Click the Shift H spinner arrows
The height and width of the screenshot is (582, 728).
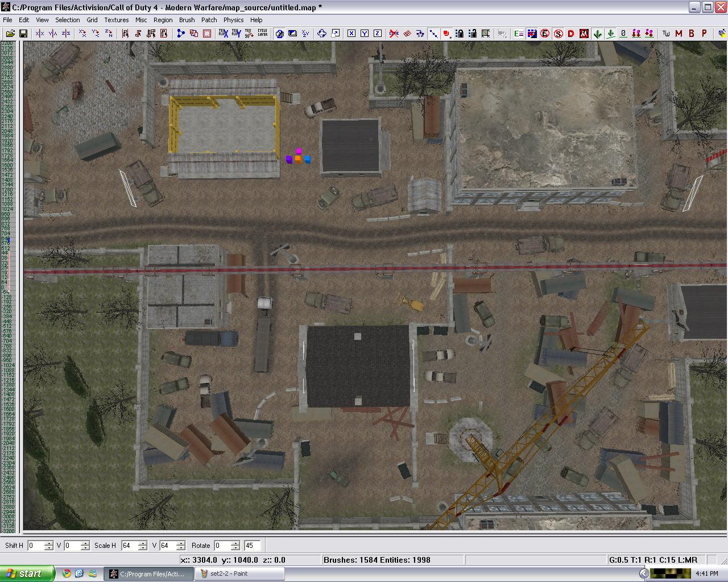click(x=49, y=546)
